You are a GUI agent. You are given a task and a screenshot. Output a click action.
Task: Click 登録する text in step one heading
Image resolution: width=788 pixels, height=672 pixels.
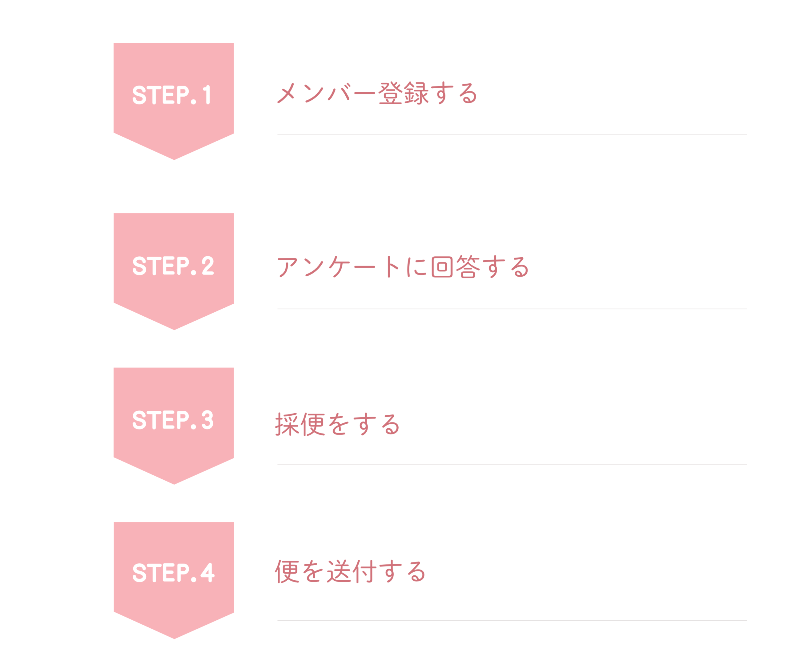pyautogui.click(x=428, y=93)
